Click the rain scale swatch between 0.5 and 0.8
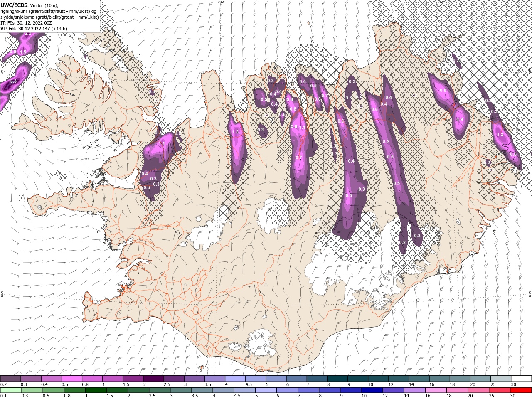Image resolution: width=532 pixels, height=399 pixels. [x=53, y=390]
